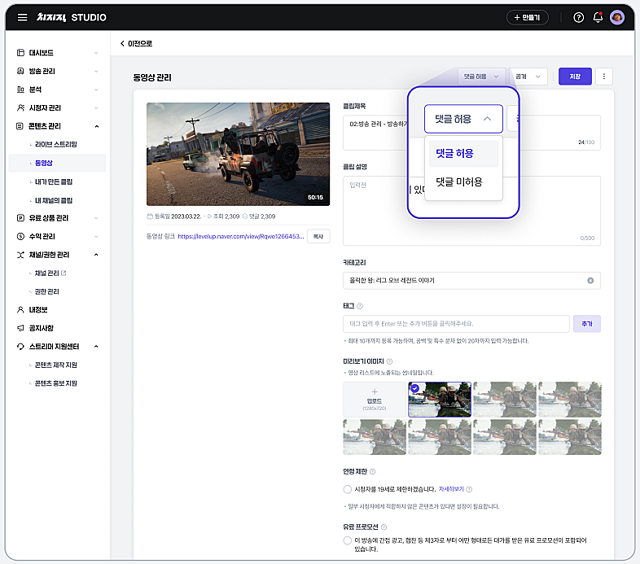Image resolution: width=640 pixels, height=564 pixels.
Task: Enable the 19+ age restriction radio button
Action: click(x=347, y=489)
